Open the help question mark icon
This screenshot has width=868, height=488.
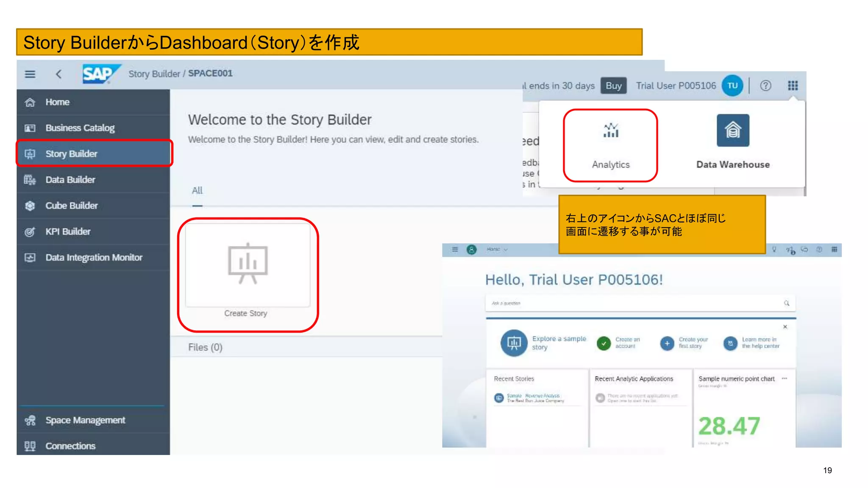coord(765,86)
